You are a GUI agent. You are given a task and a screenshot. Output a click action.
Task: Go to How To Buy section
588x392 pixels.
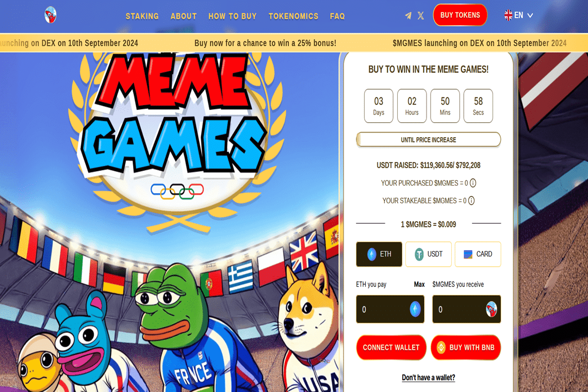[x=233, y=16]
